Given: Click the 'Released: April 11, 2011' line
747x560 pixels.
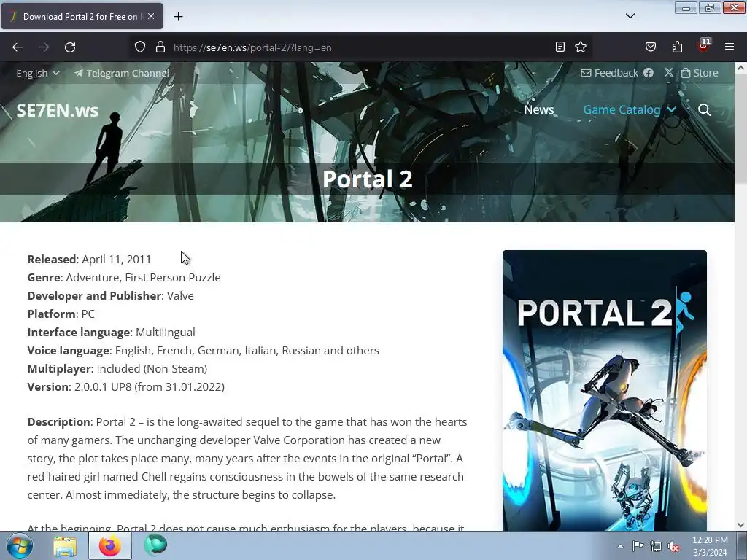Looking at the screenshot, I should 89,259.
